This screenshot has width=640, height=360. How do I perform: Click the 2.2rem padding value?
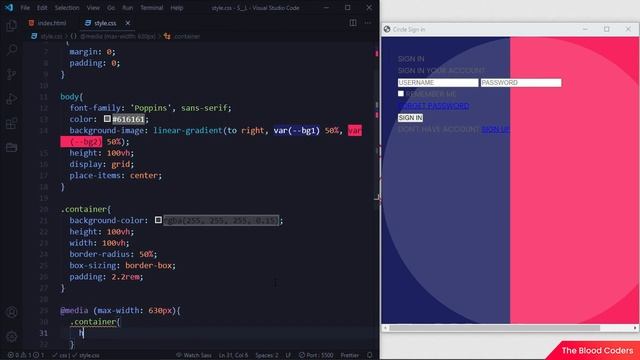(126, 277)
